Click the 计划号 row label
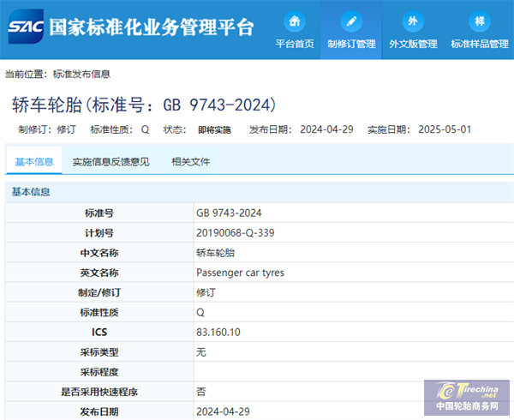Screen dimensions: 514x420 coord(99,233)
